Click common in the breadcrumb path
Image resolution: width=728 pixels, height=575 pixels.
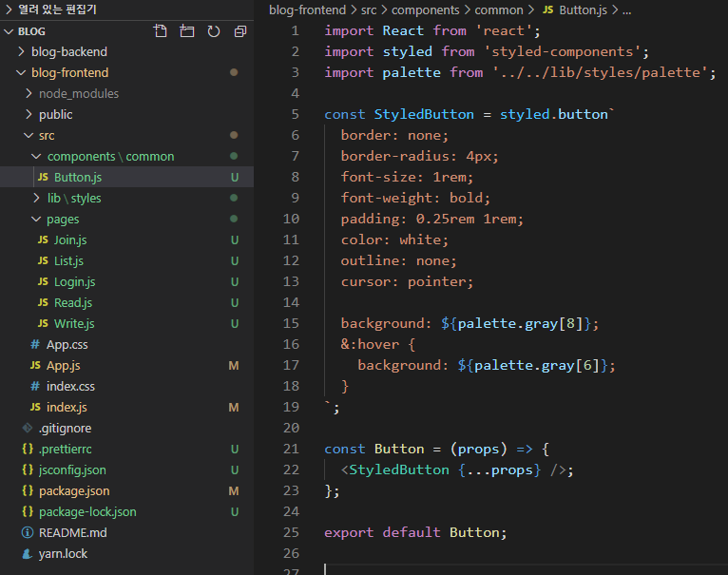coord(499,10)
